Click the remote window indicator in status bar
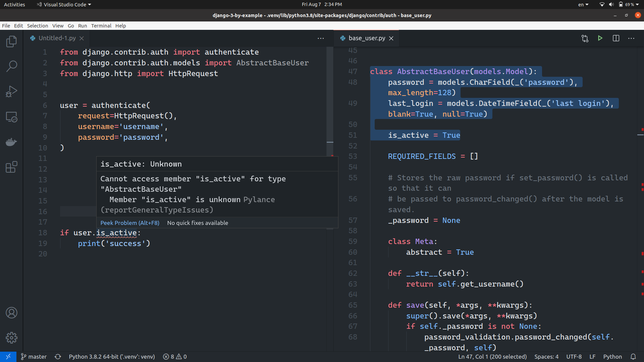 pos(8,357)
